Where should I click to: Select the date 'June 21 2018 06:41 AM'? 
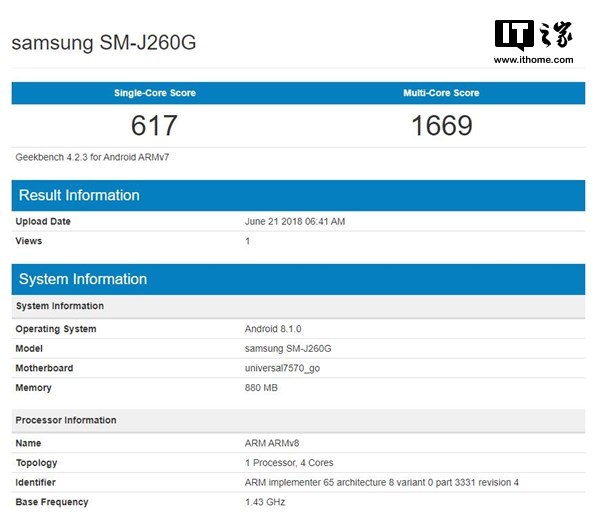click(x=295, y=222)
